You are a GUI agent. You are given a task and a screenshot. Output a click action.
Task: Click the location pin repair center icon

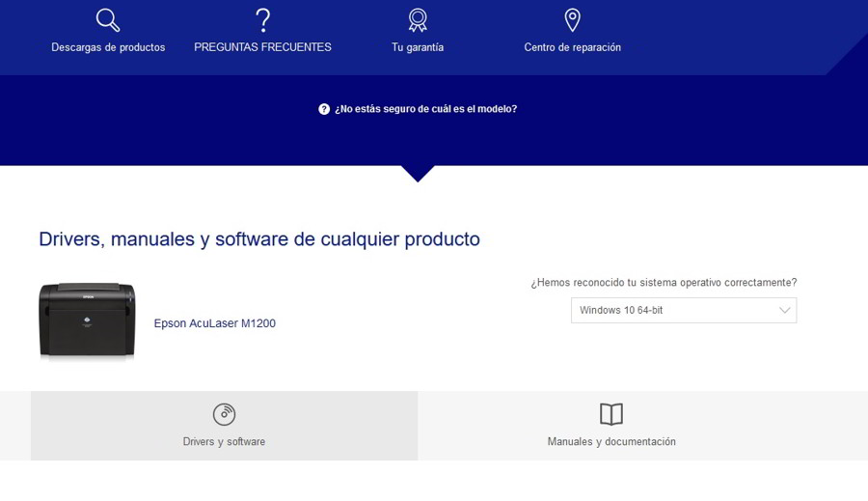[572, 20]
